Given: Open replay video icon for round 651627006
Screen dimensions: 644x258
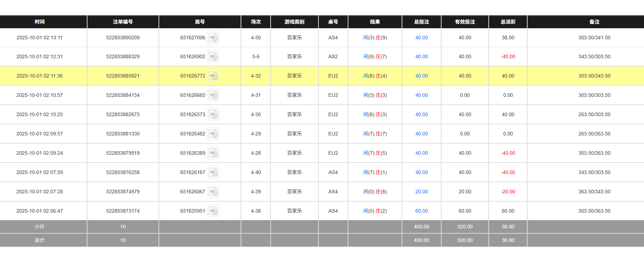Looking at the screenshot, I should (x=213, y=38).
